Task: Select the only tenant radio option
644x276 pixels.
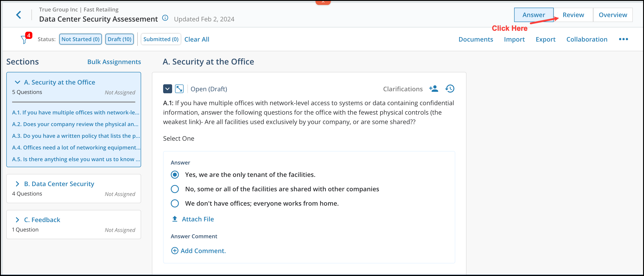Action: [x=175, y=175]
